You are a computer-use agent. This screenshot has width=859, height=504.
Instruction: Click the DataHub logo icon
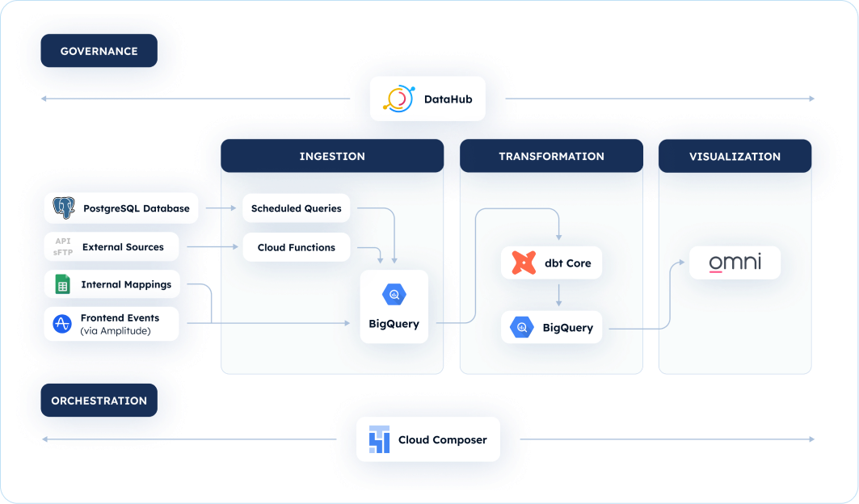(399, 99)
